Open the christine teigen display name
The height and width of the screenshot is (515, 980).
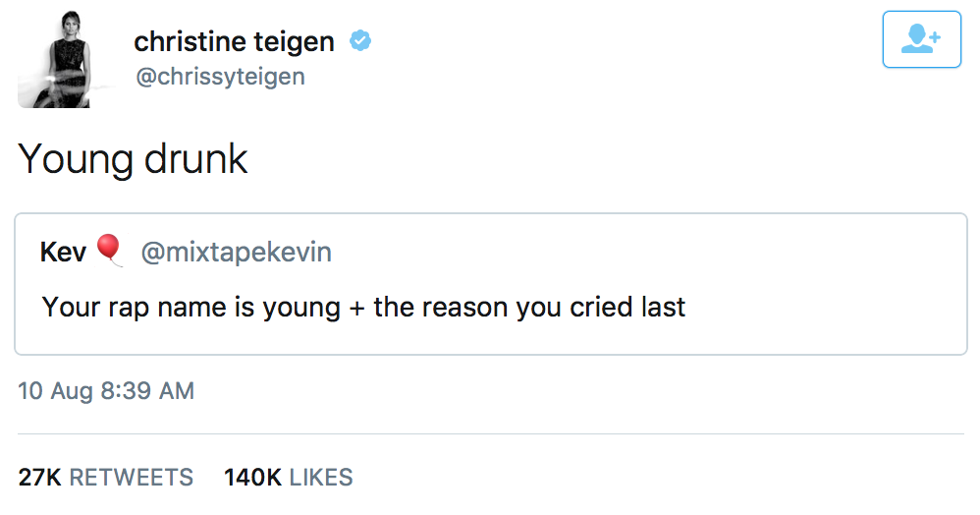(234, 42)
